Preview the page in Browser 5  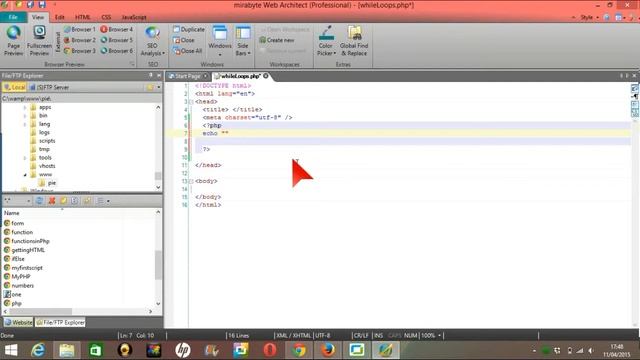coord(117,40)
